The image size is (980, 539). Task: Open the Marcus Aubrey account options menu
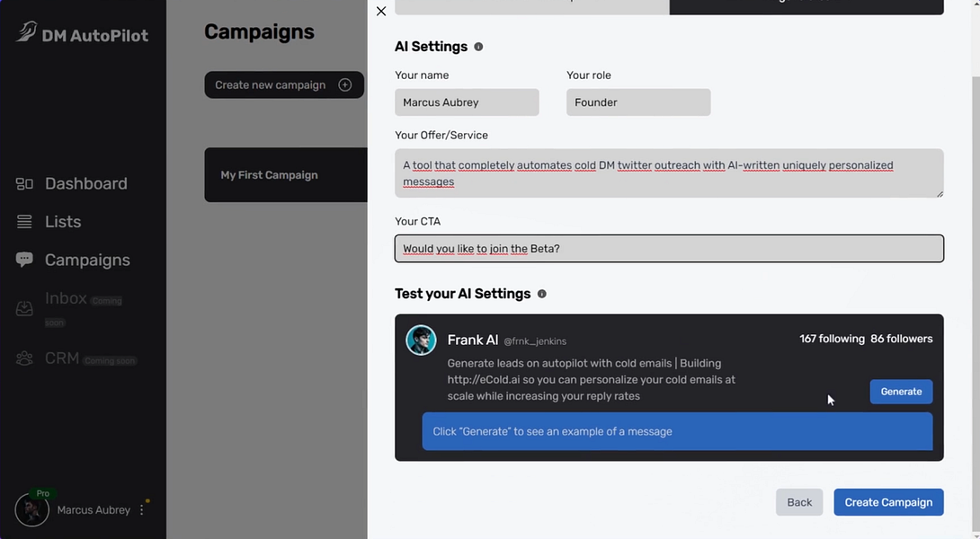[x=142, y=509]
